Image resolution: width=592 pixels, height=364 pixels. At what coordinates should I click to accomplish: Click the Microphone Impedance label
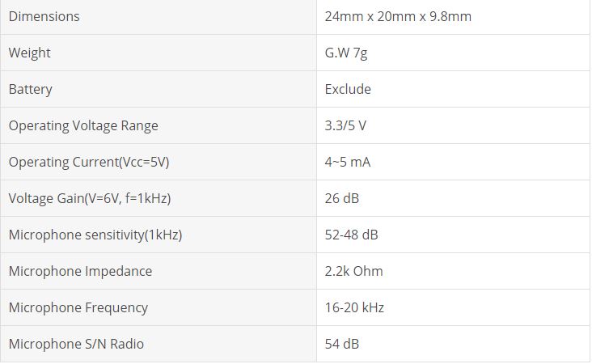(80, 271)
